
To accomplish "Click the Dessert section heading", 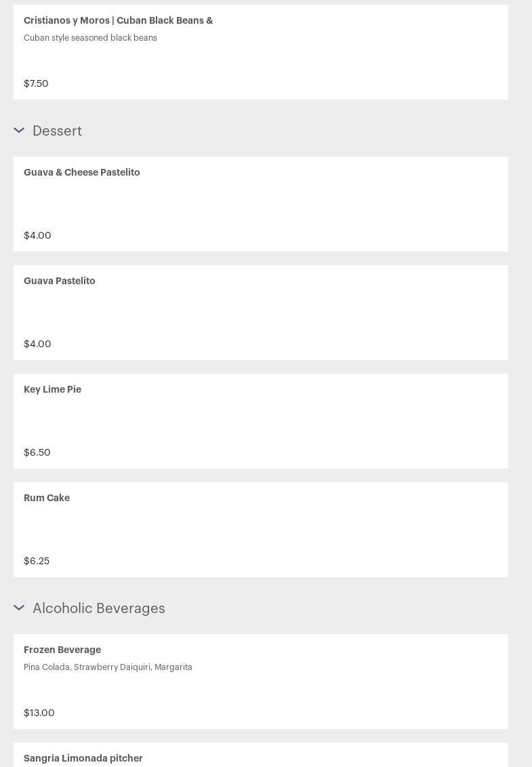I will click(x=57, y=131).
